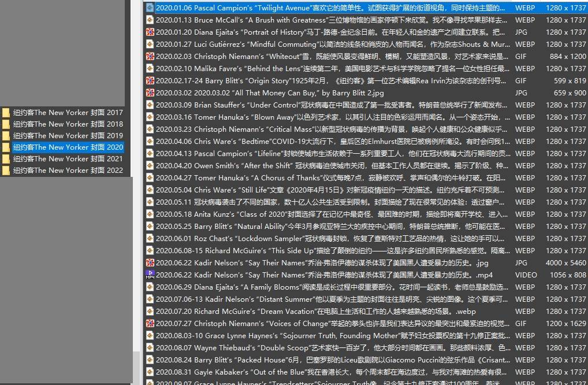This screenshot has width=588, height=385.
Task: Click the GIF icon of 2020.02.17-24 Origin Story
Action: pyautogui.click(x=150, y=81)
